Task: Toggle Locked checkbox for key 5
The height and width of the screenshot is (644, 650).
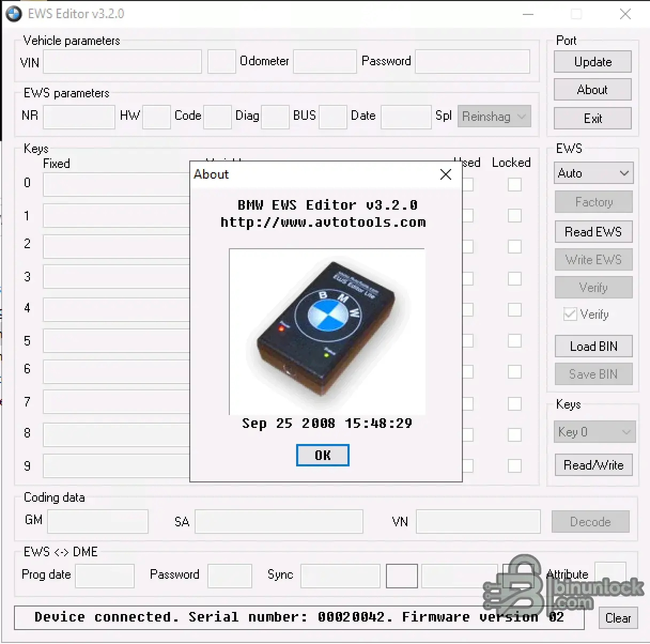Action: tap(515, 341)
